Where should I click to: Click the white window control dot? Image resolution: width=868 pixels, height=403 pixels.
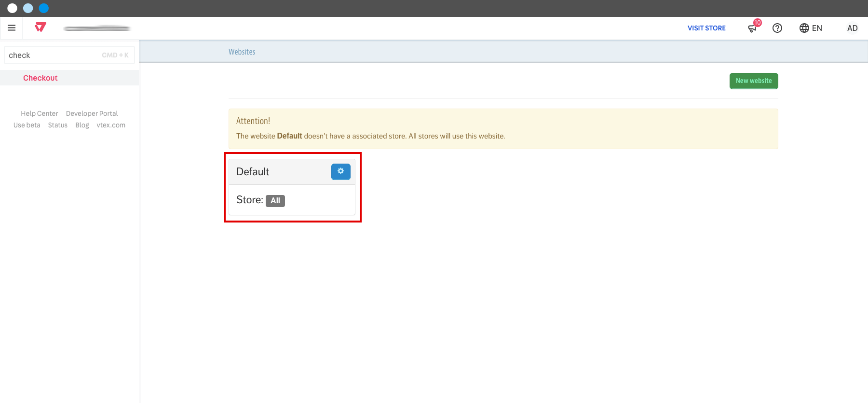tap(12, 8)
